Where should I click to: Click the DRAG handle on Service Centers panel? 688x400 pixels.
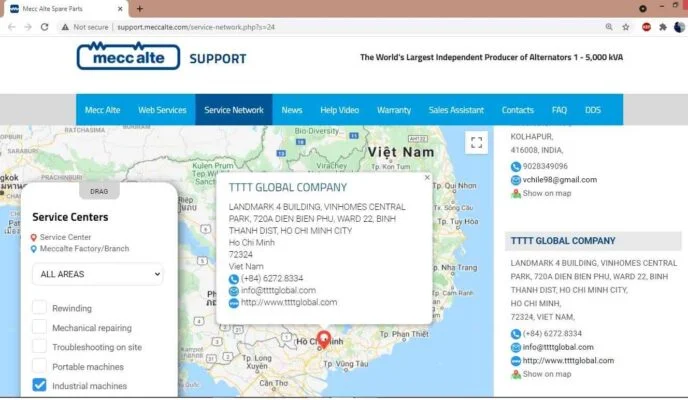(98, 190)
